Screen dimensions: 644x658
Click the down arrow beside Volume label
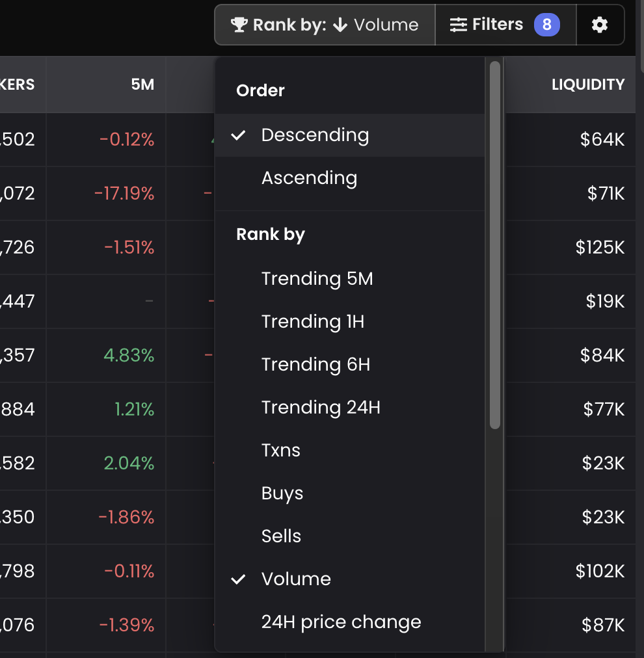[x=340, y=25]
